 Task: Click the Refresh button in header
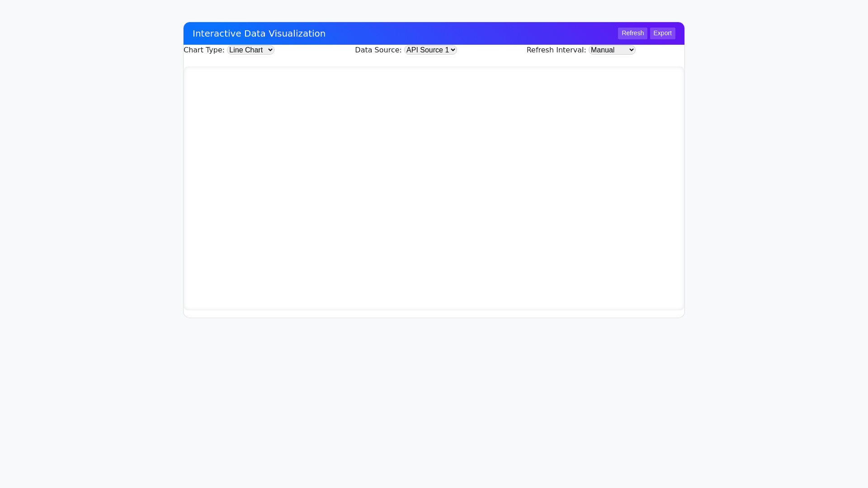(x=632, y=33)
